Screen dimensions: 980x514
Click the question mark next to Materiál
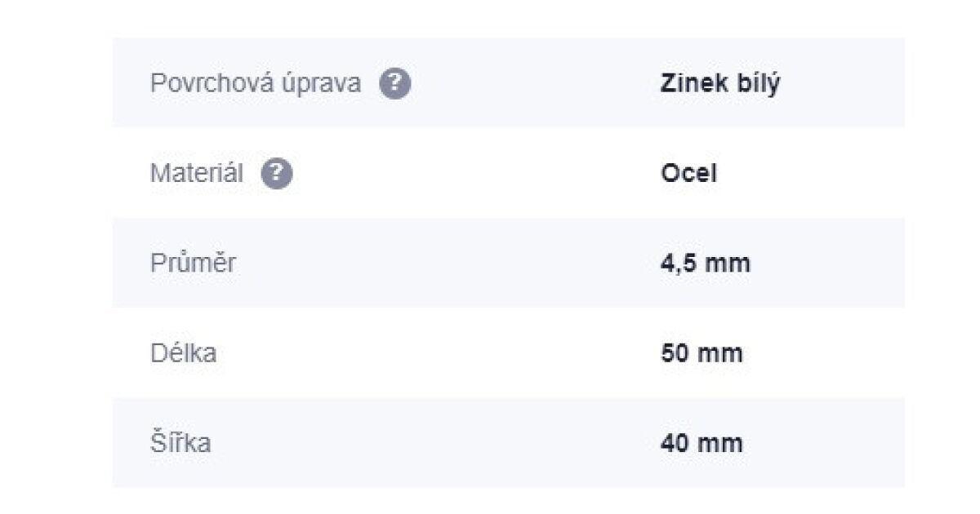pyautogui.click(x=277, y=174)
